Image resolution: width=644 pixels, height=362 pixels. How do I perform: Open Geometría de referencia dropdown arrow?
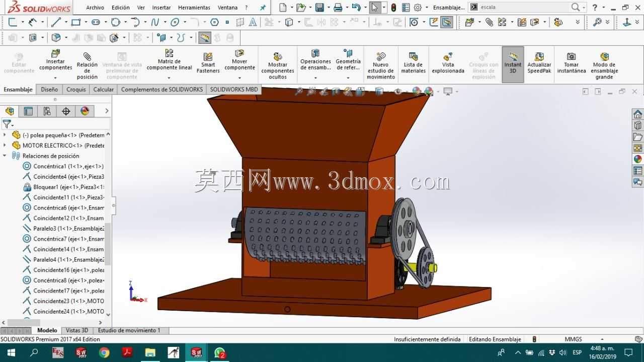[x=348, y=78]
